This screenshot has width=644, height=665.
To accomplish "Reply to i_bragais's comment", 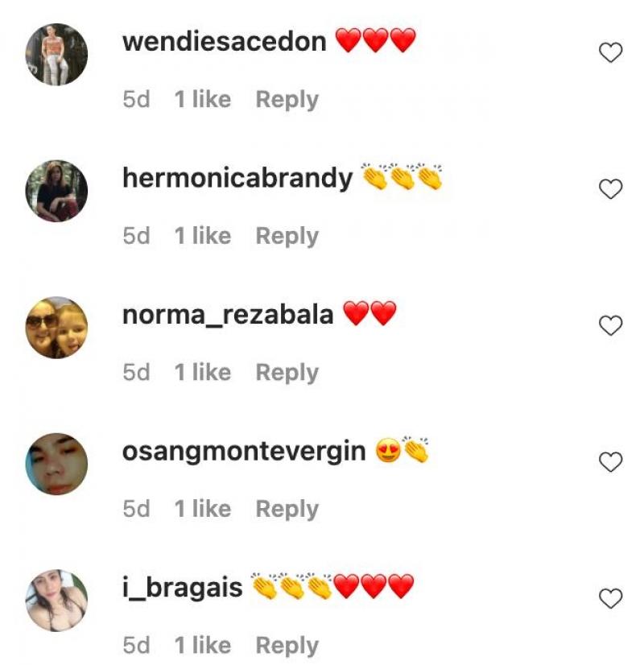I will pos(287,646).
